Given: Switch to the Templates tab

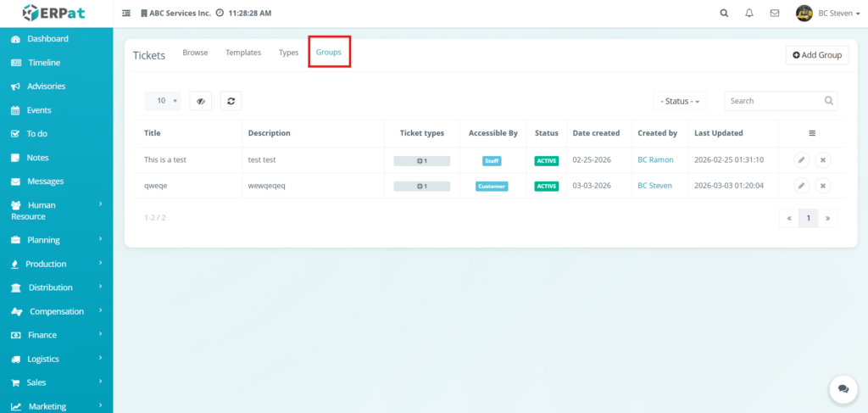Looking at the screenshot, I should (x=243, y=53).
